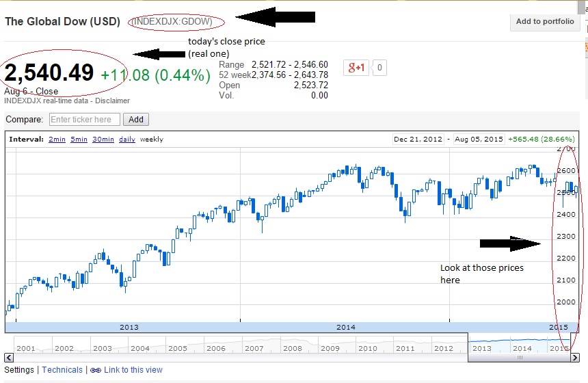Open the Technicals link
The height and width of the screenshot is (383, 588).
62,370
